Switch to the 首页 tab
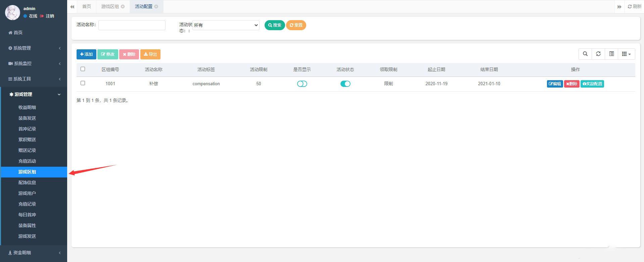The width and height of the screenshot is (644, 262). click(x=87, y=7)
